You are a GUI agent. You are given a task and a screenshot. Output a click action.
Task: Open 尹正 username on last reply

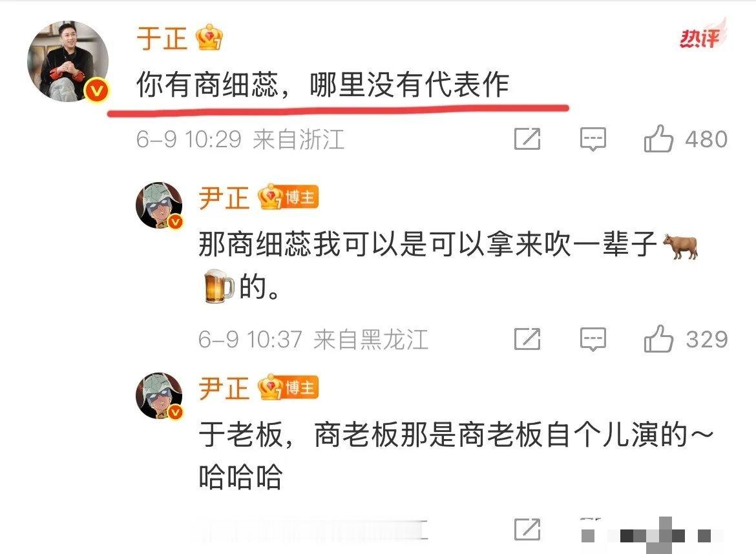click(224, 388)
